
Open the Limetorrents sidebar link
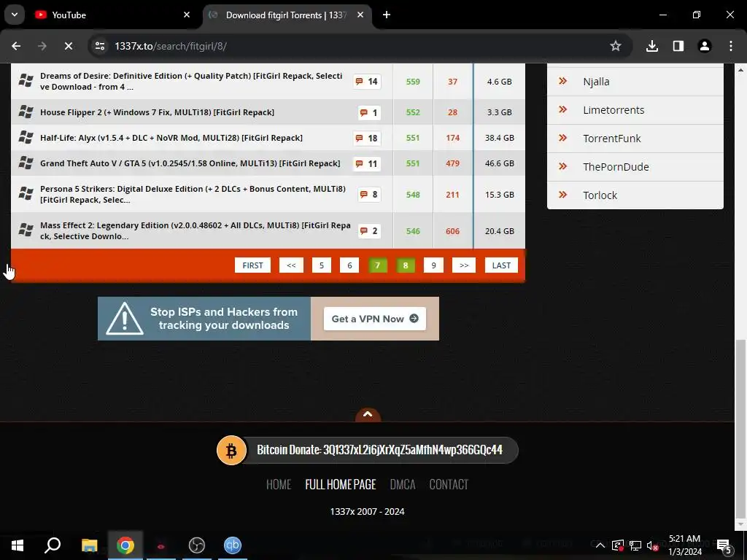coord(635,110)
